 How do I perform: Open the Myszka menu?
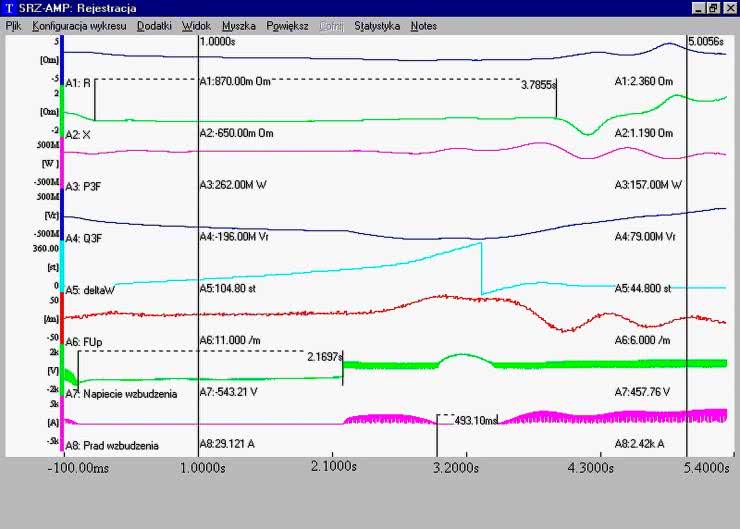pos(238,26)
